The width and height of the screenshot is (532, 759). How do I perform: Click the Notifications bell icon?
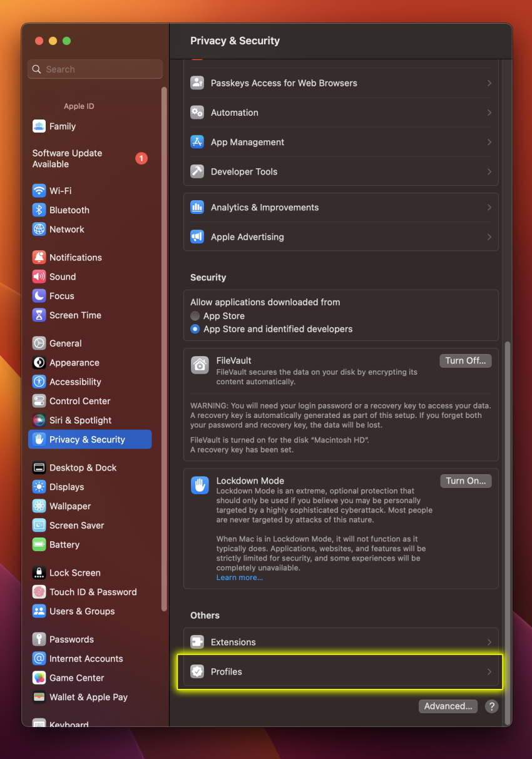39,257
